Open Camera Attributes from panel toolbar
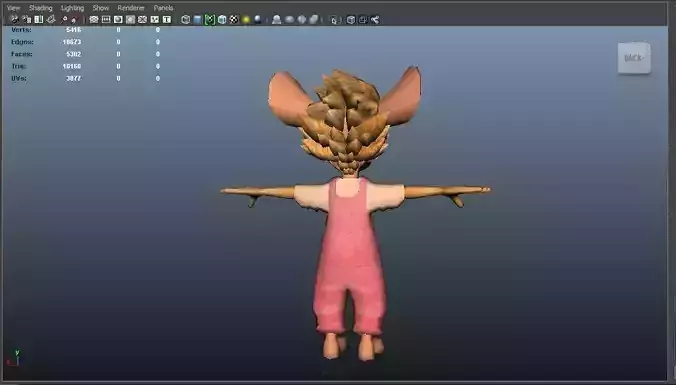This screenshot has height=385, width=676. (27, 19)
